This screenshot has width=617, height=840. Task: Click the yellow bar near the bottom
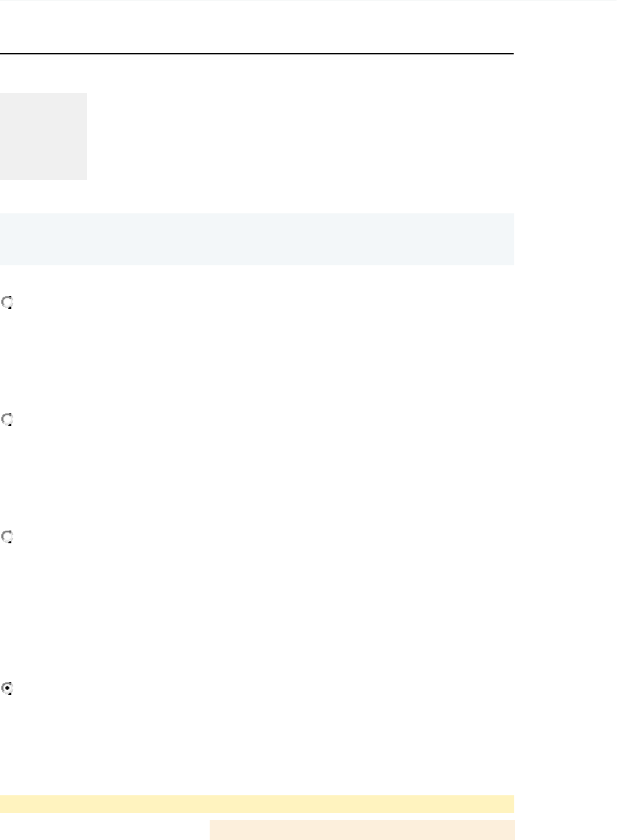coord(257,804)
